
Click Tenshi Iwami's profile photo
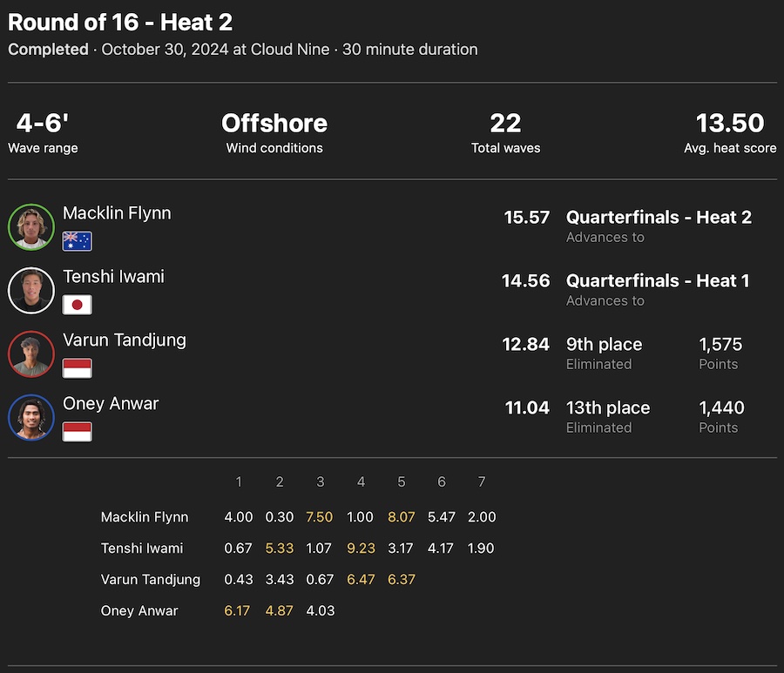coord(31,290)
